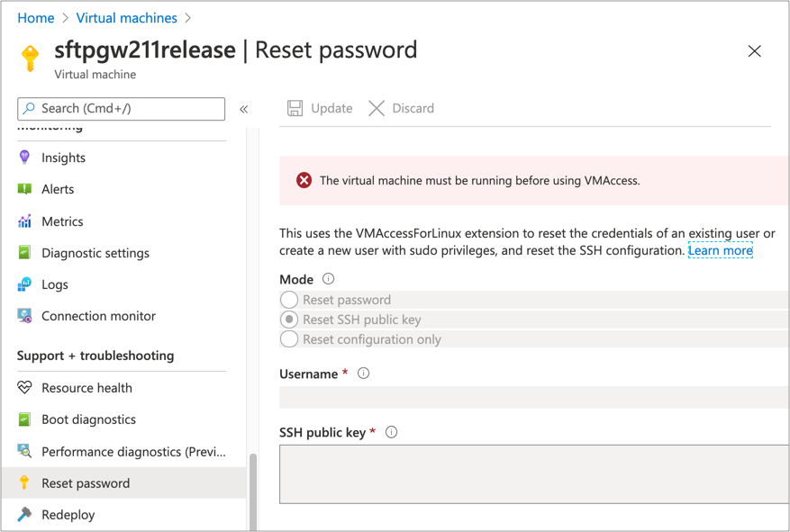Click the Logs icon
The width and height of the screenshot is (790, 532).
[24, 284]
